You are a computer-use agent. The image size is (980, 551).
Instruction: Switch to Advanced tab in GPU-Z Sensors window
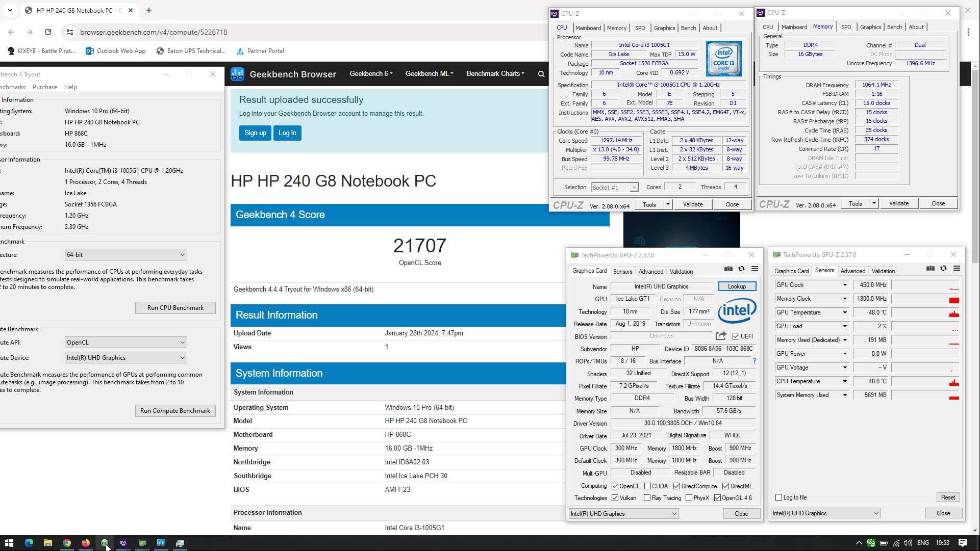click(x=853, y=271)
